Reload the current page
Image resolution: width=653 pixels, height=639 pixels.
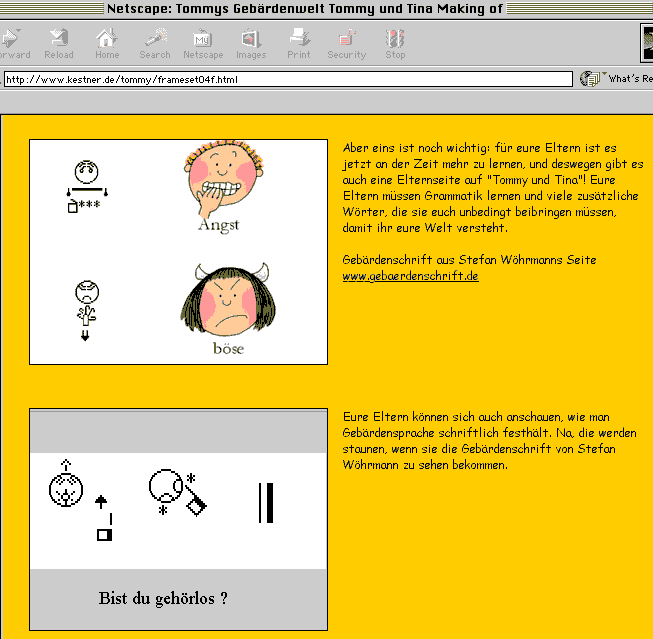tap(59, 44)
